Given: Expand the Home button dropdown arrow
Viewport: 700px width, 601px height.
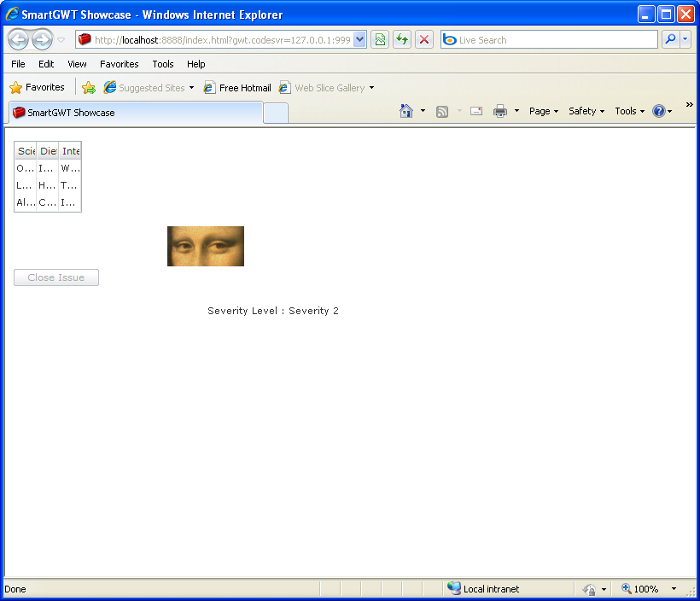Looking at the screenshot, I should tap(423, 111).
